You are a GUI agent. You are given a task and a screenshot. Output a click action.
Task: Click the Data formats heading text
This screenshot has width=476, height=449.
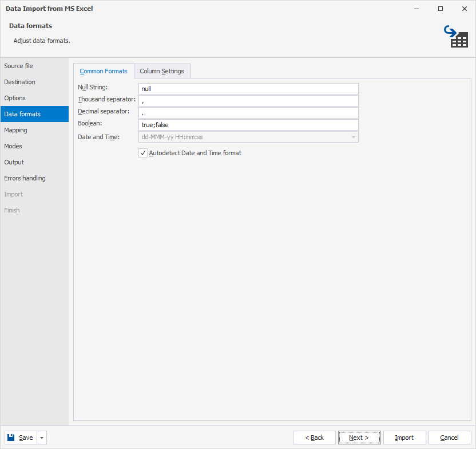click(x=31, y=26)
